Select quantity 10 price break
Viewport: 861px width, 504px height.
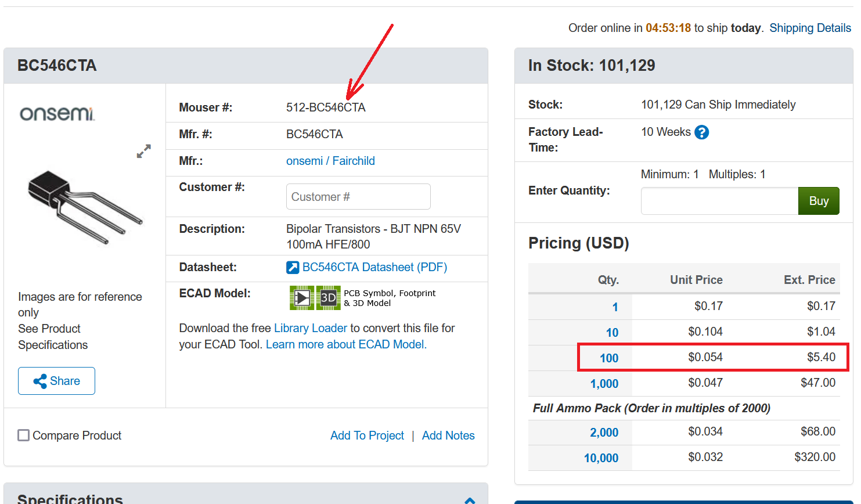coord(612,333)
